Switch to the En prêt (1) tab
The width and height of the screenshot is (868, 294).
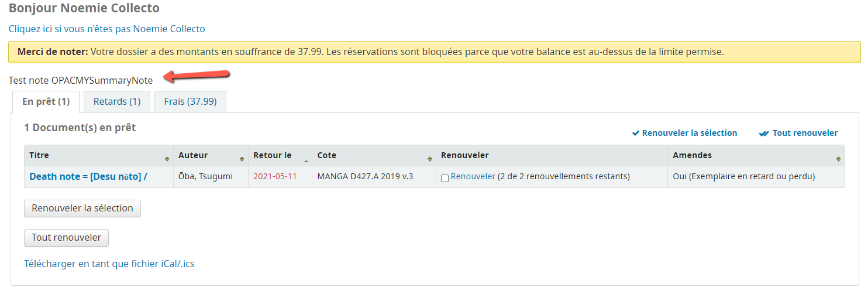pos(46,101)
